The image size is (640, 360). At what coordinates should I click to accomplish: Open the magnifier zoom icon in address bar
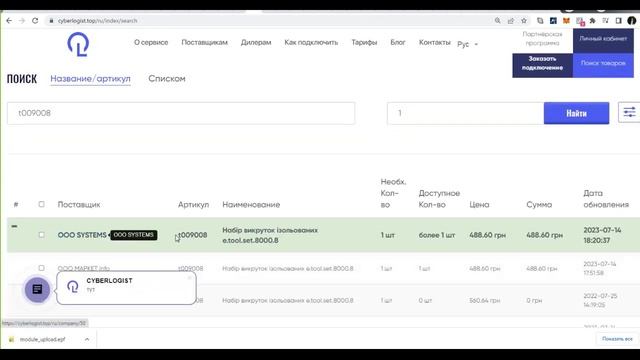click(x=498, y=20)
